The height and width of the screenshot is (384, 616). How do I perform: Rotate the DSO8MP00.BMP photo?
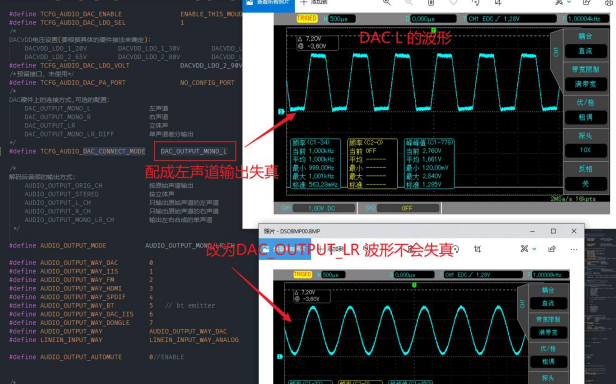455,249
